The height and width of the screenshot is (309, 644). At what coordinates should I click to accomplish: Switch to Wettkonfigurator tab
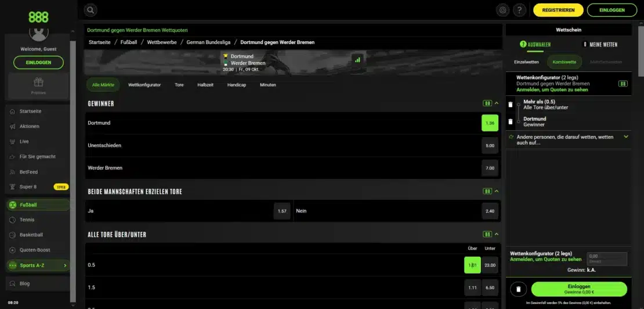144,85
